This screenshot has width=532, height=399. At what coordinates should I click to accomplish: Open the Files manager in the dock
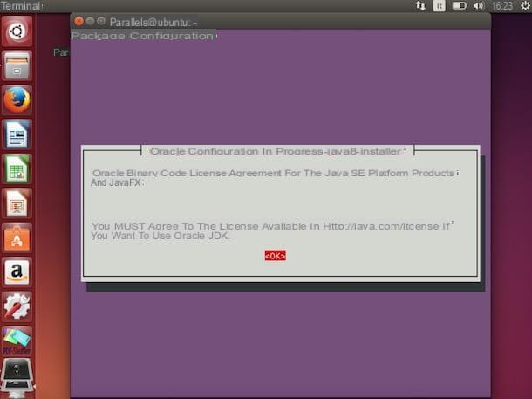17,65
